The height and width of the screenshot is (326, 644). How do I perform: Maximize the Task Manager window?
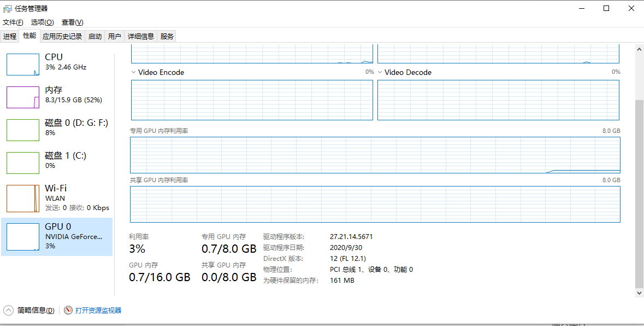(606, 8)
